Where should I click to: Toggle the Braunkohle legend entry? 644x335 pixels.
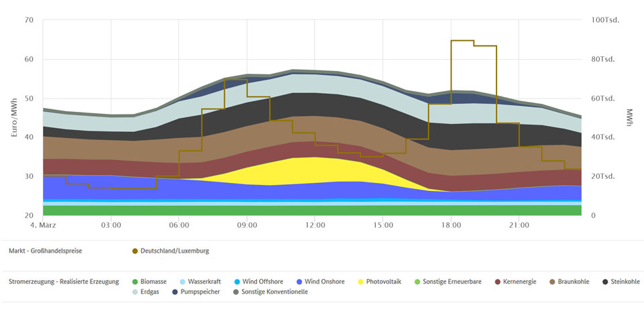[x=570, y=281]
